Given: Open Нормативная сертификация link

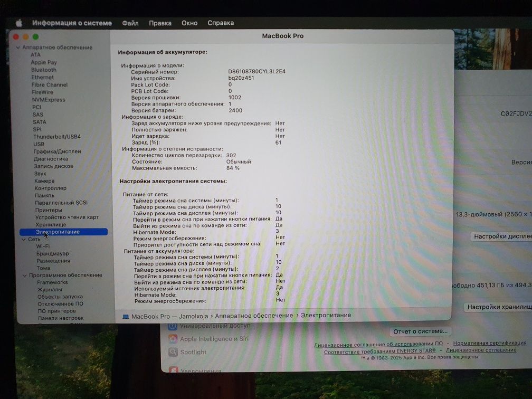Looking at the screenshot, I should click(490, 343).
